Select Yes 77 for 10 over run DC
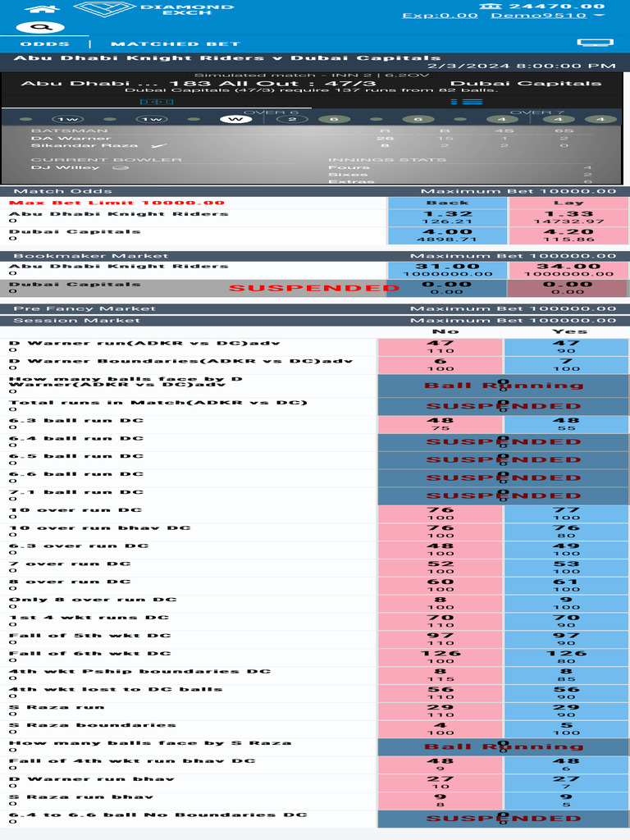630x840 pixels. [x=567, y=514]
